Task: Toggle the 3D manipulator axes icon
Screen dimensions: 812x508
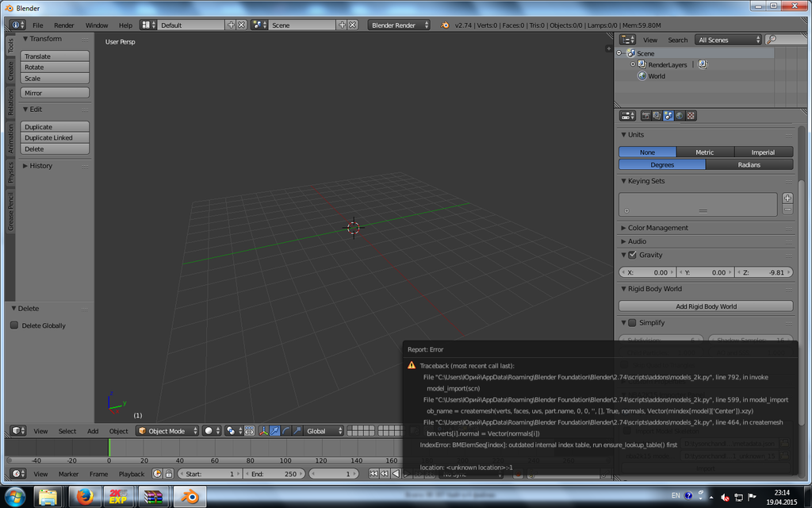Action: [263, 431]
